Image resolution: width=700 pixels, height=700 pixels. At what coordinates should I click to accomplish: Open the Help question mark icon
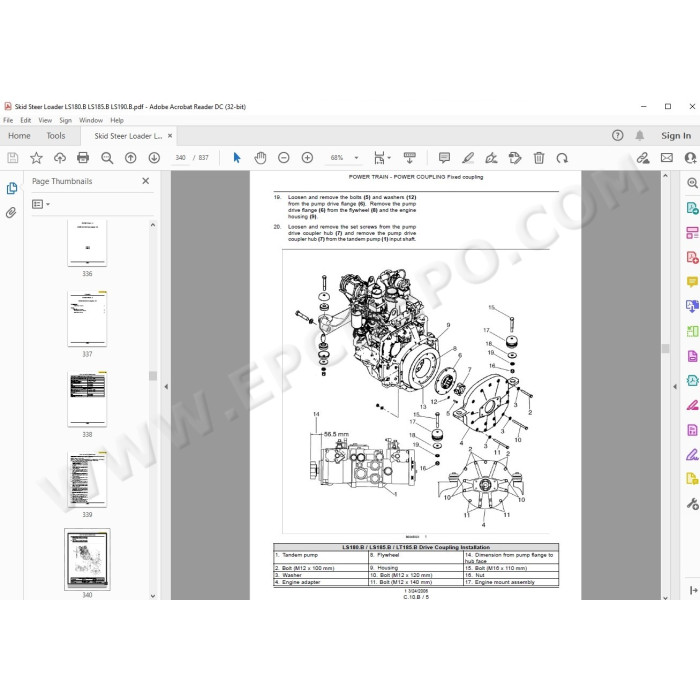617,135
